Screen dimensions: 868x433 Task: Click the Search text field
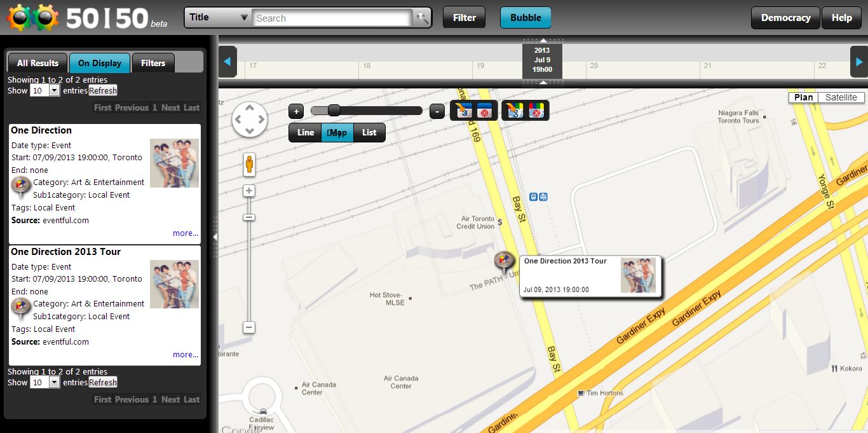[332, 18]
